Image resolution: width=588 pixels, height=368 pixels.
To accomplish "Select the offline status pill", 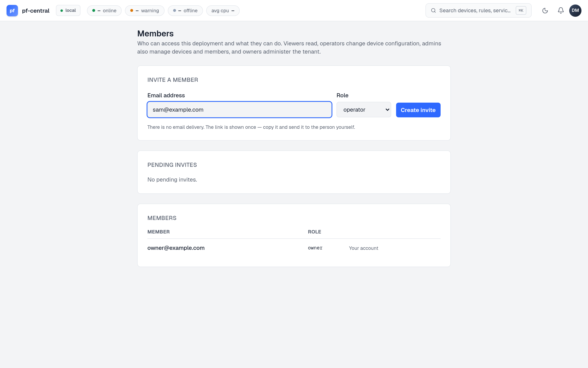I will coord(185,10).
